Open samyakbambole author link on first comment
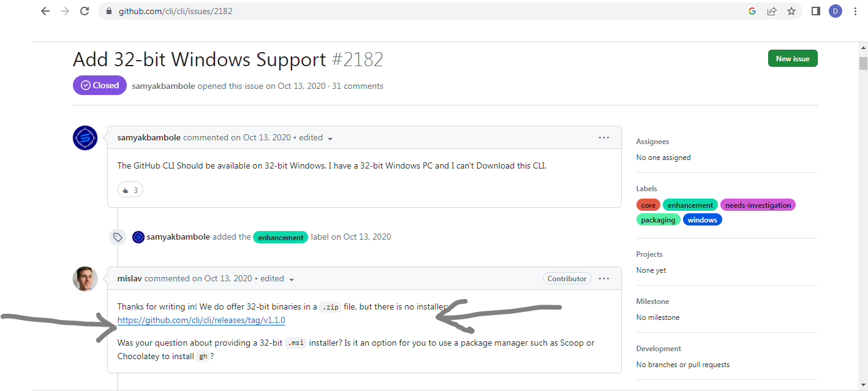868x391 pixels. point(149,138)
